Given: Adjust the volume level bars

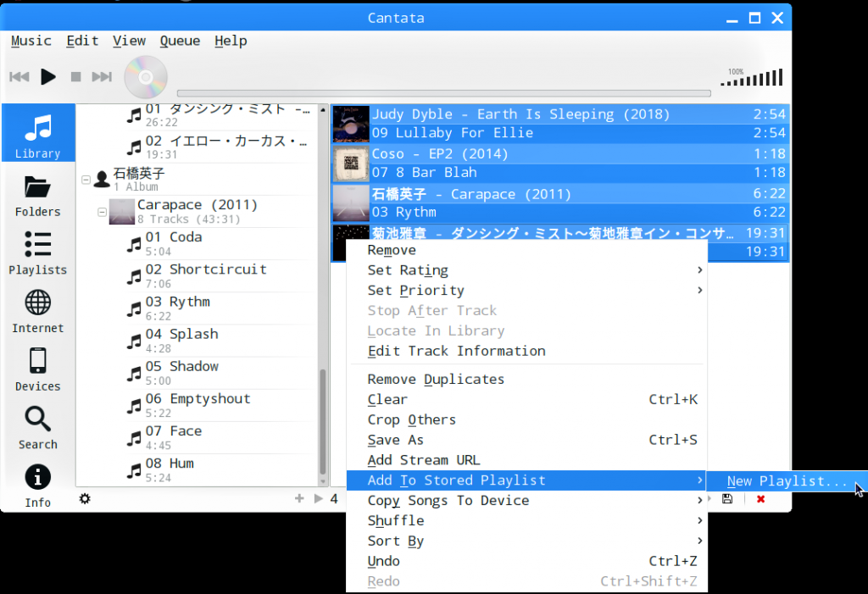Looking at the screenshot, I should 752,77.
